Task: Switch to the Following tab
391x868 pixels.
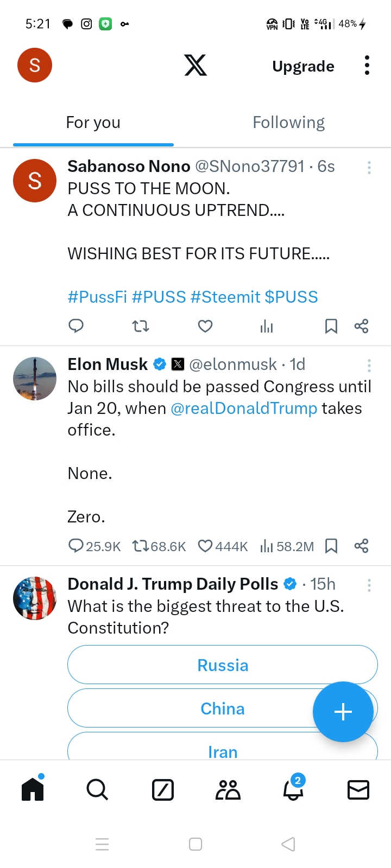Action: (289, 123)
